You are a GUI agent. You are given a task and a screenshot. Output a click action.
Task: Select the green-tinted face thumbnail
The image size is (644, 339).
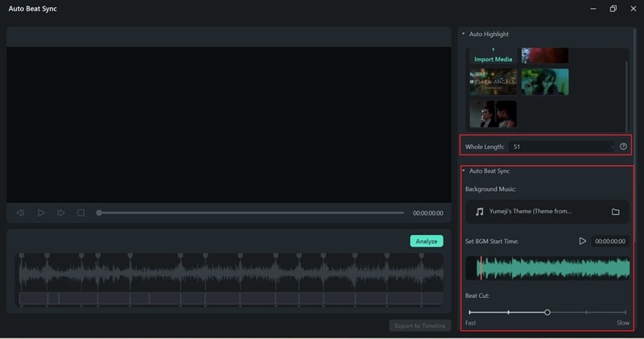545,82
